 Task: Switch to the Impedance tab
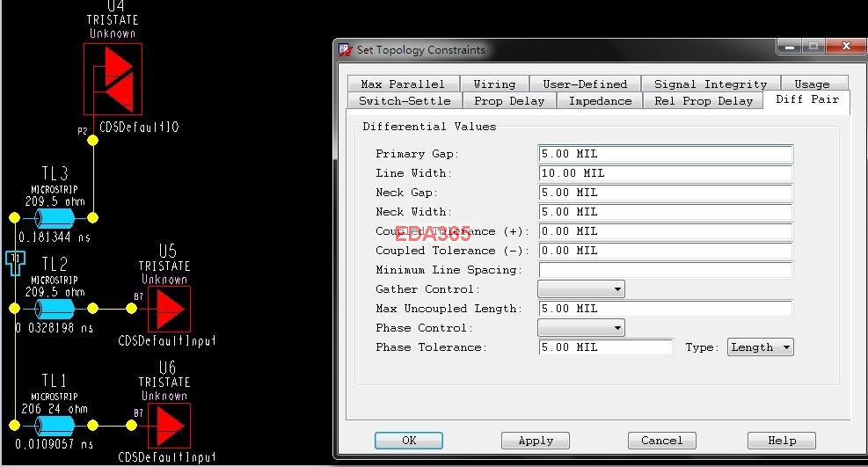click(600, 101)
